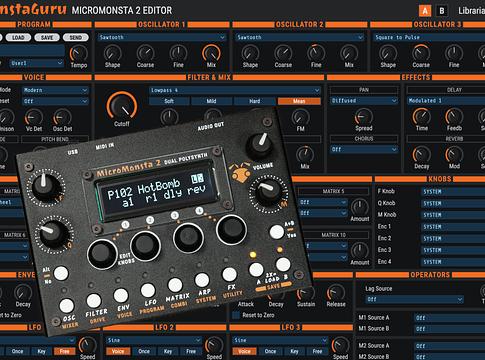
Task: Click the LOAD program button
Action: [18, 37]
